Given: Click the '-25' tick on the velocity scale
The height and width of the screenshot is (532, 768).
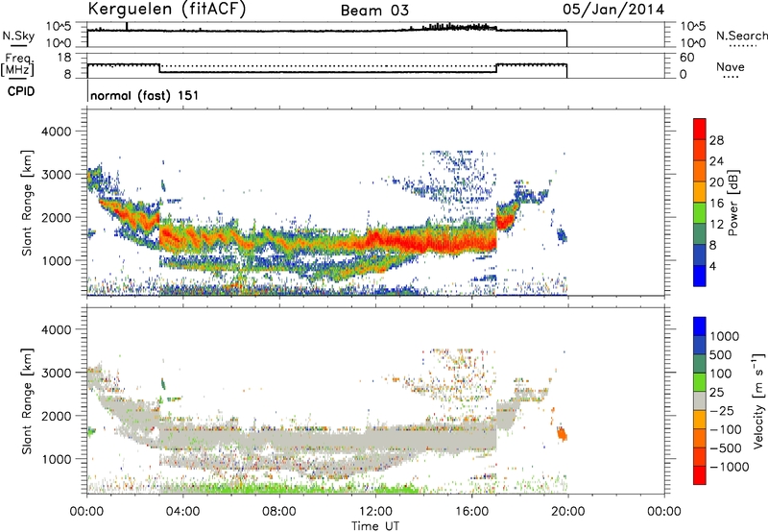Looking at the screenshot, I should (722, 411).
